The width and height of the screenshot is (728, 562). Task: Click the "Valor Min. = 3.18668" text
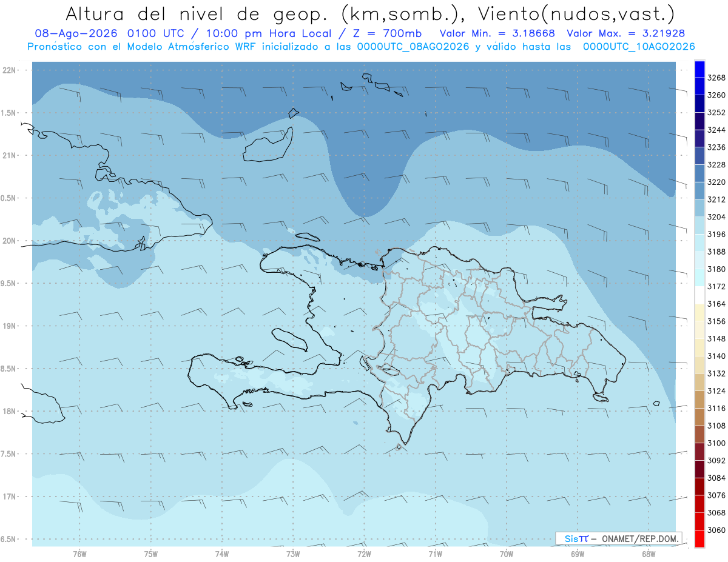pos(497,34)
